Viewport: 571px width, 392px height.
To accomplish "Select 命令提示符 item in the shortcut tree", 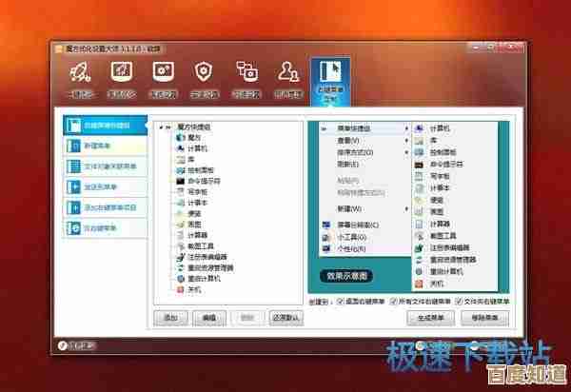I will [x=199, y=181].
